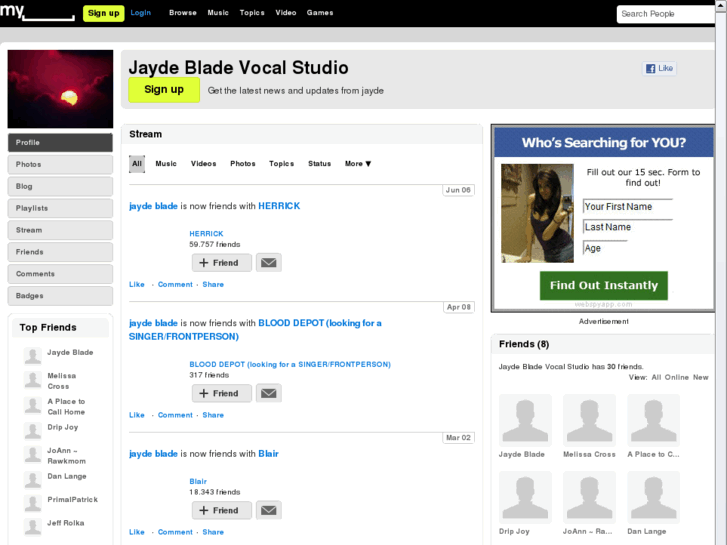Comment on the BLOOD DEPOT friendship post
Image resolution: width=727 pixels, height=545 pixels.
[x=175, y=415]
